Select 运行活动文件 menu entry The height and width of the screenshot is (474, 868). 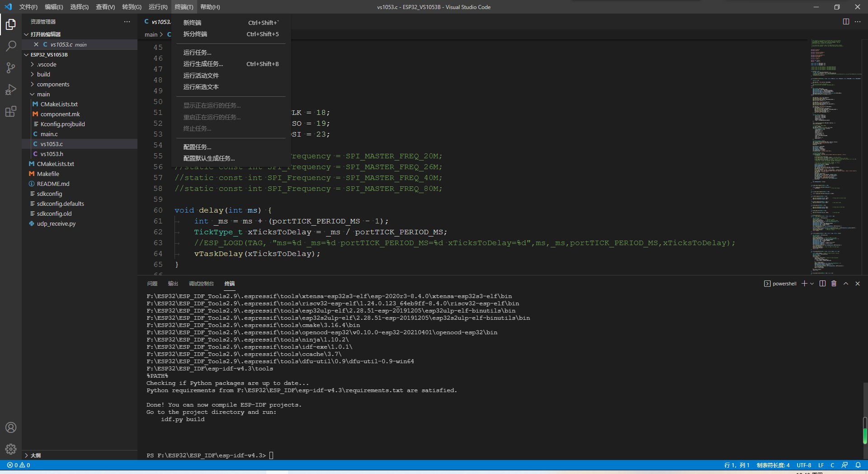[231, 76]
